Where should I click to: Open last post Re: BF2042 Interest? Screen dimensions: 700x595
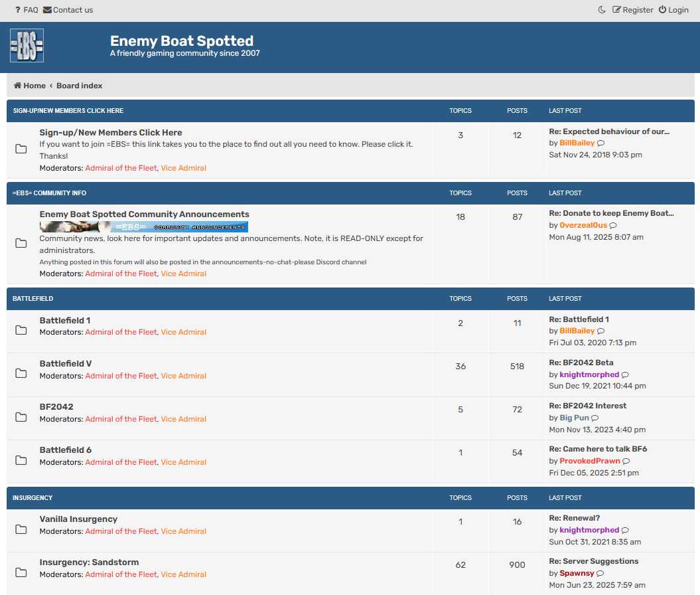click(587, 406)
